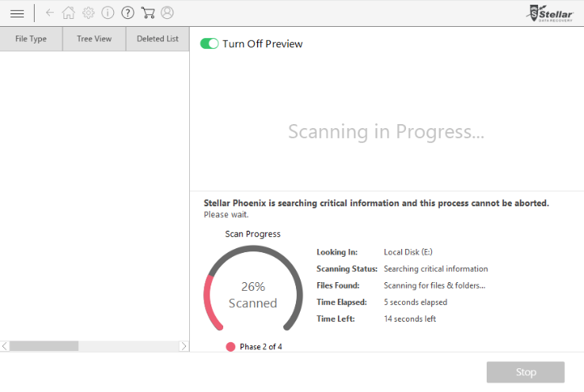Click the back arrow icon
The width and height of the screenshot is (584, 392).
50,13
